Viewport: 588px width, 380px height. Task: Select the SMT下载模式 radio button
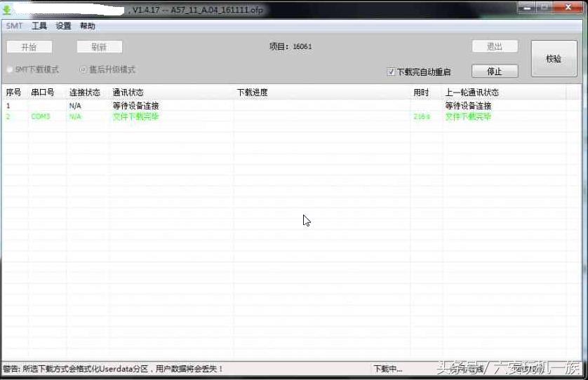coord(10,70)
